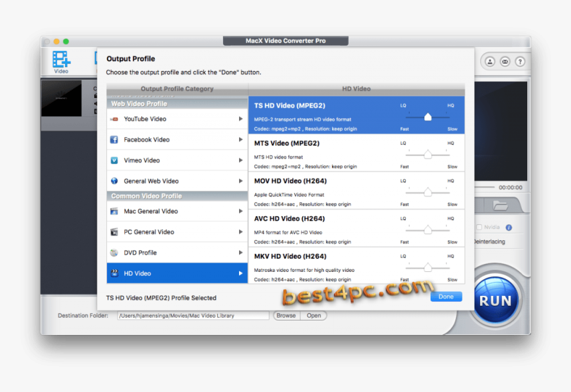The image size is (571, 392).
Task: Click the DVD Profile disc icon
Action: 114,253
